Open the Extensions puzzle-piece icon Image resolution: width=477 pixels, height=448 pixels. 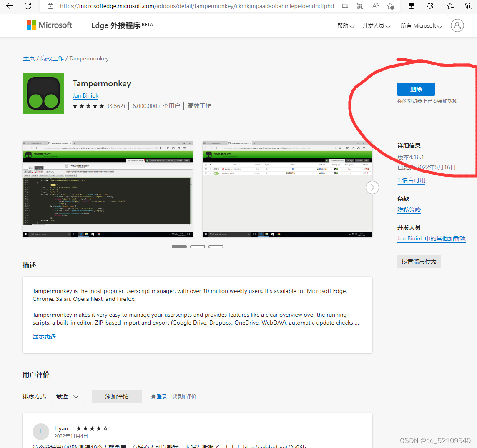[x=430, y=6]
